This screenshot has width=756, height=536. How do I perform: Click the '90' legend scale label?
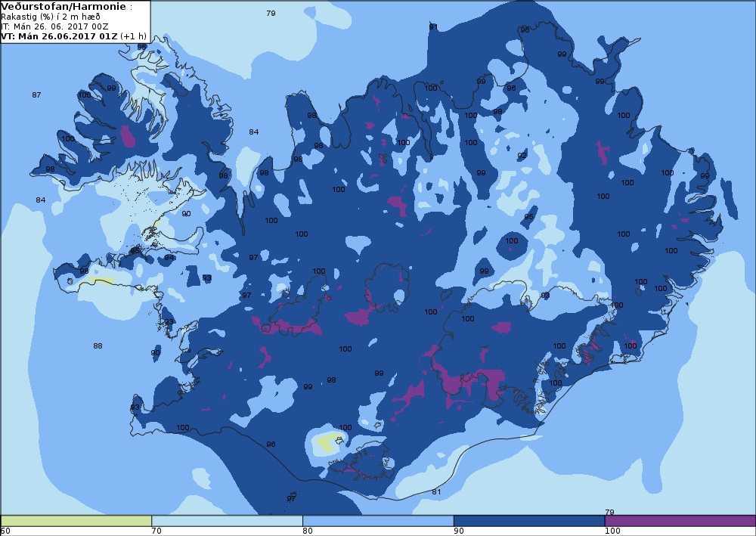[x=459, y=531]
